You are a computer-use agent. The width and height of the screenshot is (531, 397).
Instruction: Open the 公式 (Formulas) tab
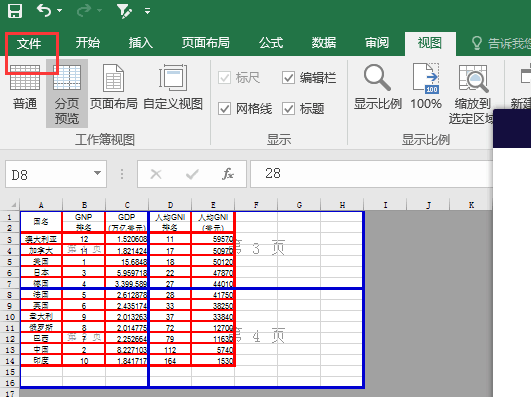271,43
